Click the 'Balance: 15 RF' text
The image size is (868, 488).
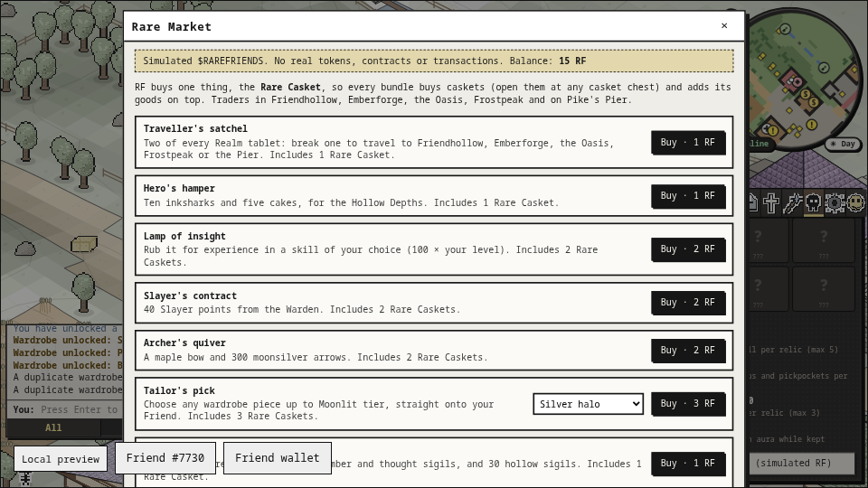pos(548,61)
